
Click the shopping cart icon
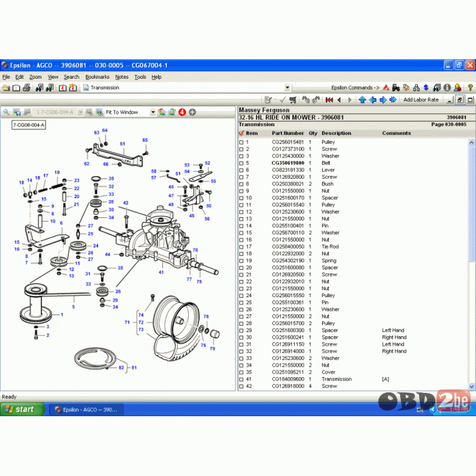[293, 99]
